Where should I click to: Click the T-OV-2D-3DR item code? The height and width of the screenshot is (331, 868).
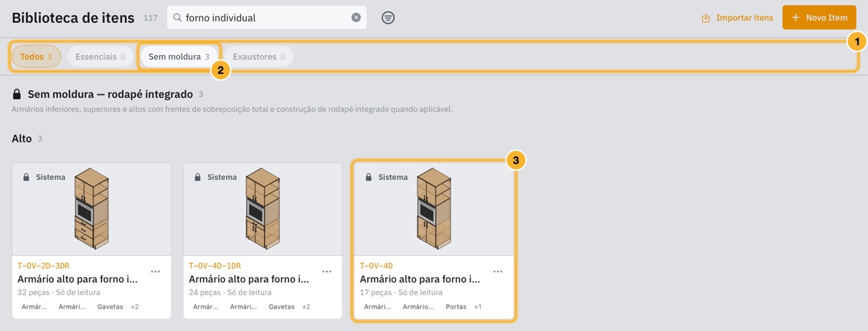(x=44, y=266)
